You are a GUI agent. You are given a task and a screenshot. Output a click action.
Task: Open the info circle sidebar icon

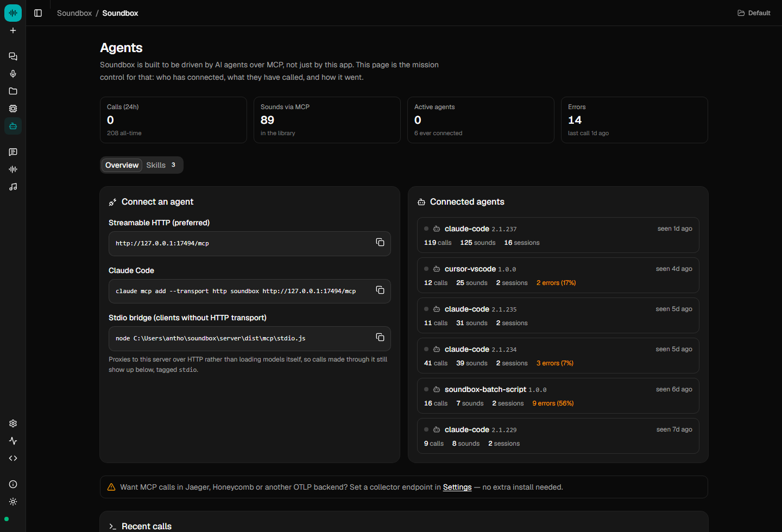point(13,484)
